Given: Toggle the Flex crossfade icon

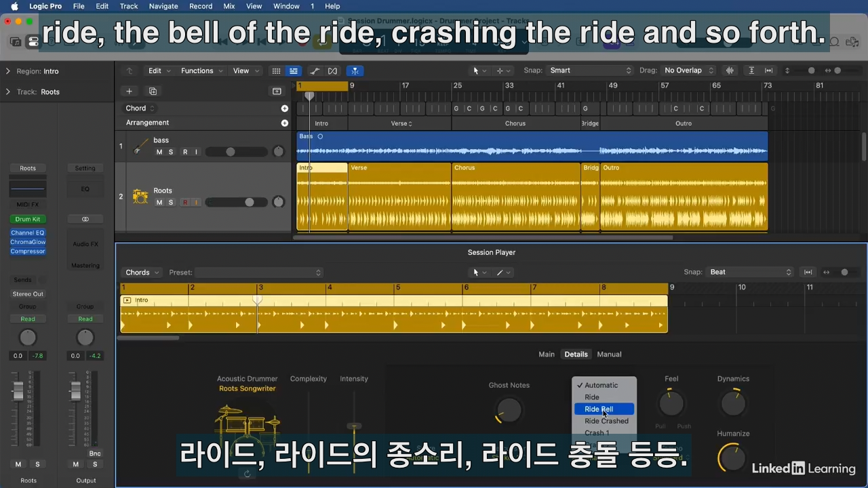Looking at the screenshot, I should click(x=332, y=70).
